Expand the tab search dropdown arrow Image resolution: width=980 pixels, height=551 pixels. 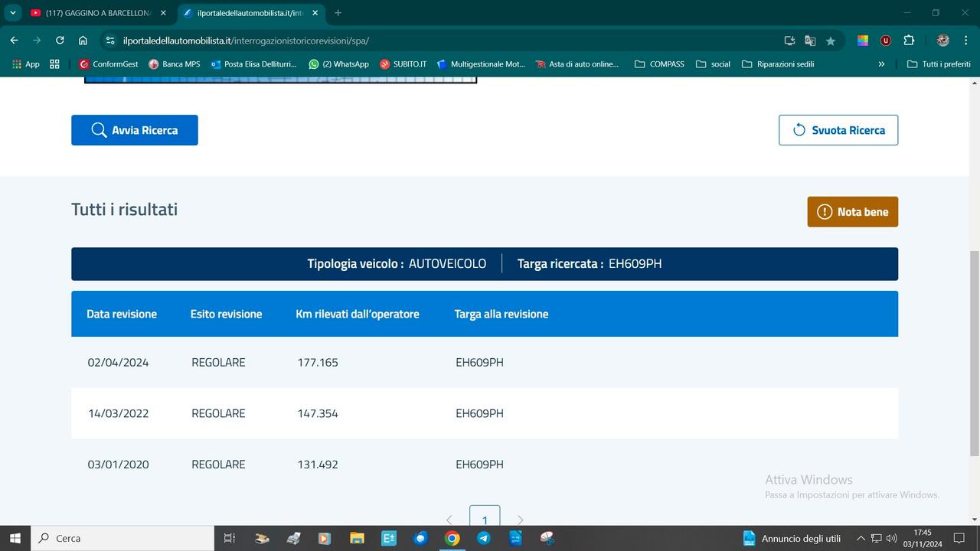12,13
